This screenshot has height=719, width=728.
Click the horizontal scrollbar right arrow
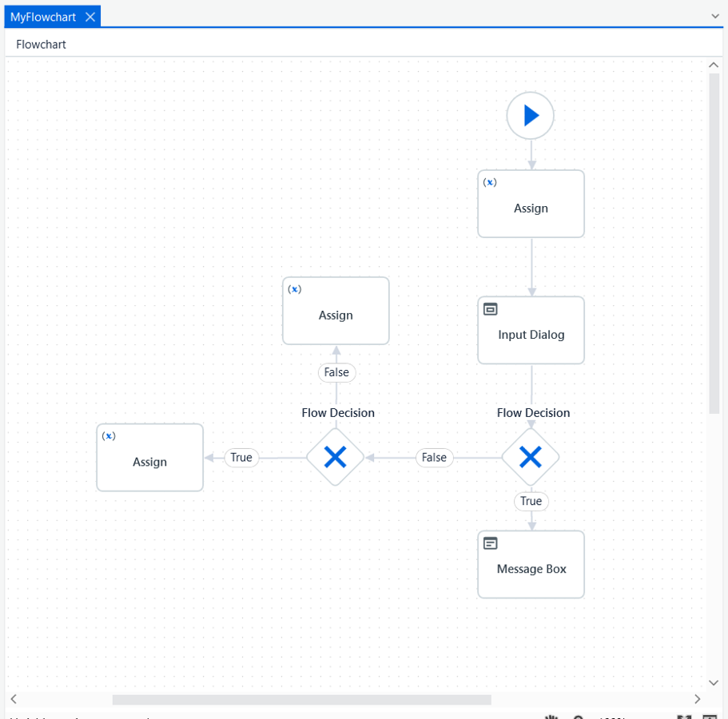697,699
